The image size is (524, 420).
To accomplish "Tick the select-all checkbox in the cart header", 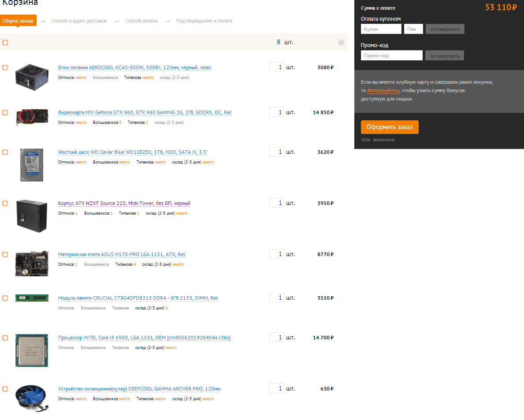I will [x=5, y=42].
